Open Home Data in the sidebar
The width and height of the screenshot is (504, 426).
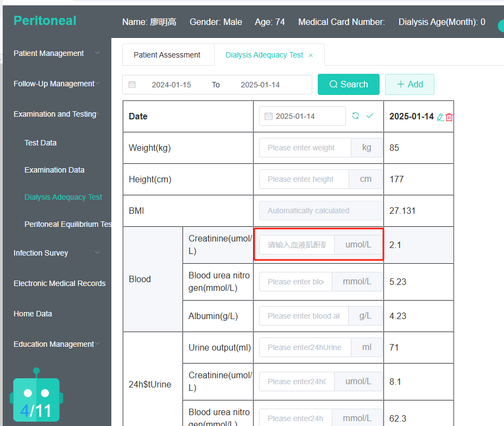[x=33, y=314]
